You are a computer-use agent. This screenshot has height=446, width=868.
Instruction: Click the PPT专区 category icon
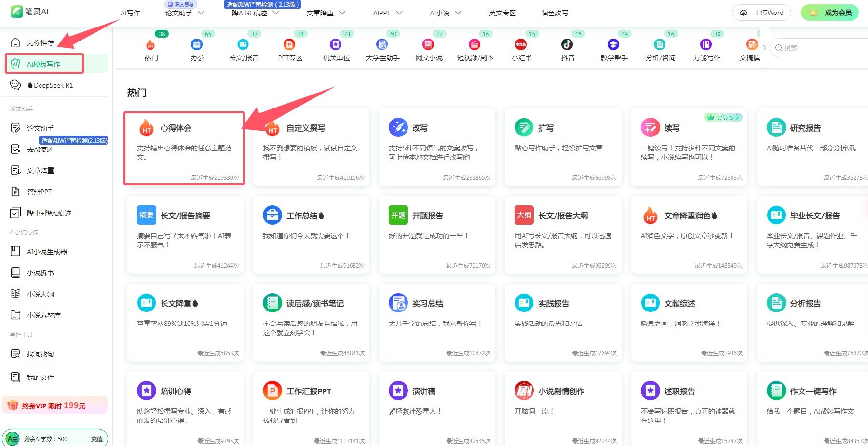(289, 45)
